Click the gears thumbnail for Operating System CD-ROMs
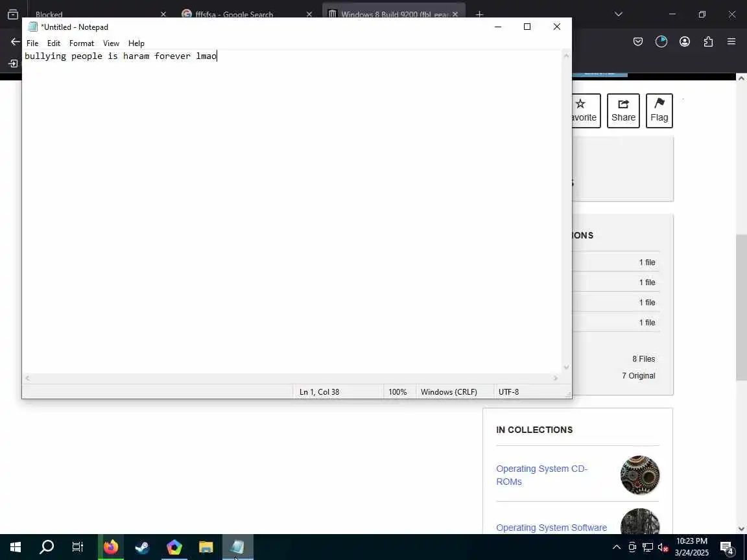 tap(640, 475)
